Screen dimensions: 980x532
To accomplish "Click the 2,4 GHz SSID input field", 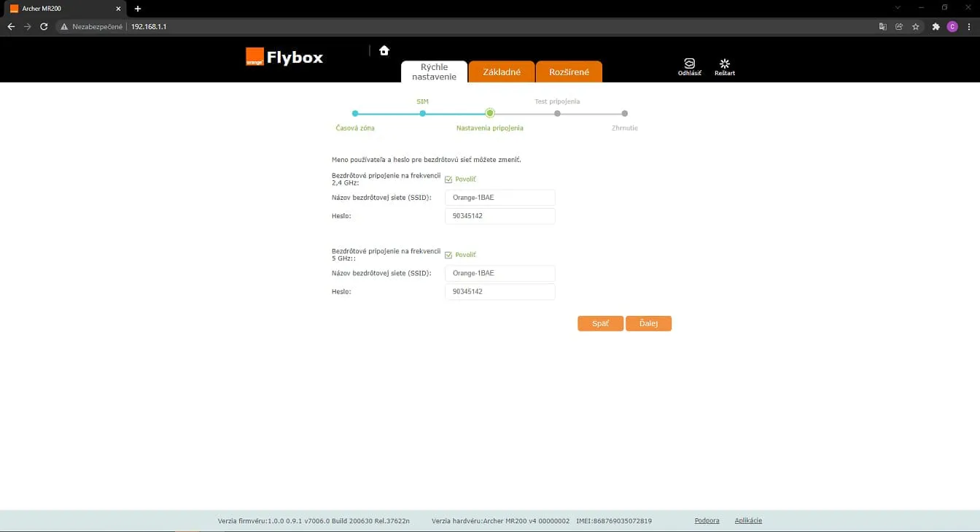I will click(499, 198).
